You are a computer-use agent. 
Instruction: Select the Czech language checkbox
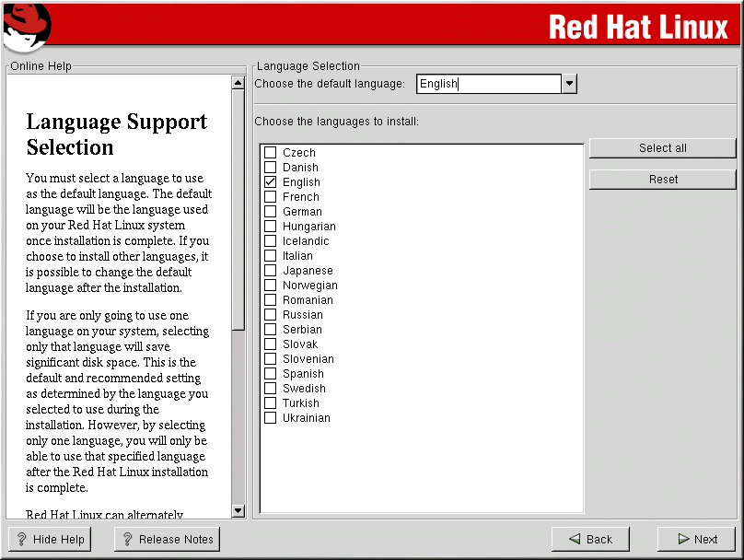pos(271,153)
